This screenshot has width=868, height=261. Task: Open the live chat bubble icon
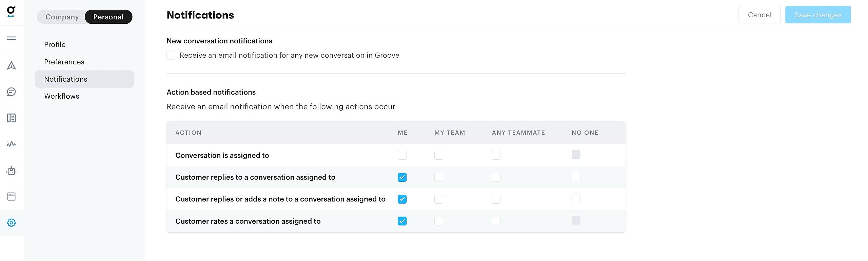coord(11,92)
